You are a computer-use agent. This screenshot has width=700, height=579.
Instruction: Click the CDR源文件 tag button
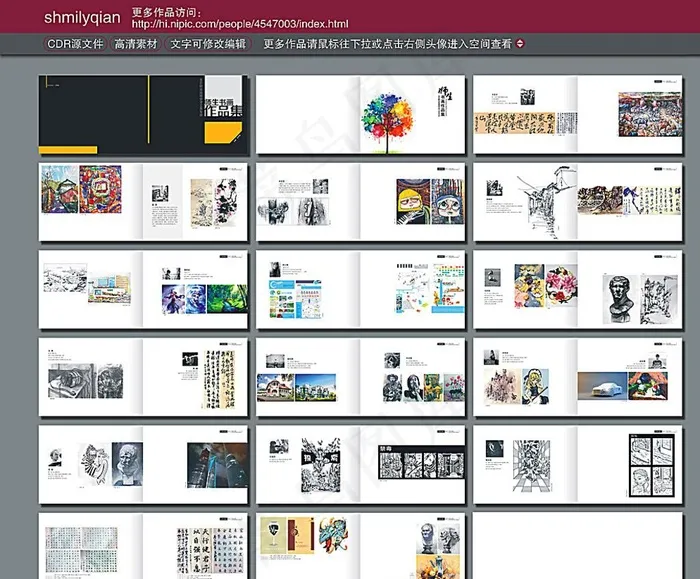(x=75, y=44)
